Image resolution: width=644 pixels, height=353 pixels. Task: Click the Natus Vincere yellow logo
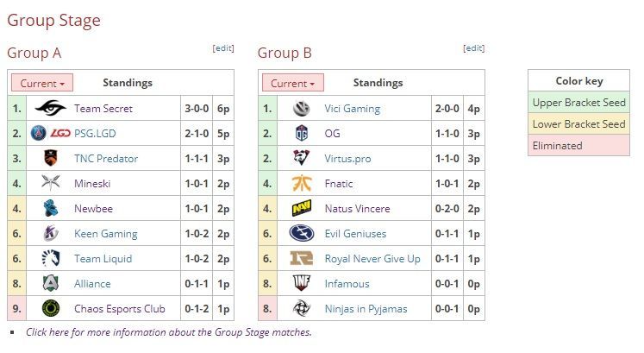coord(302,208)
